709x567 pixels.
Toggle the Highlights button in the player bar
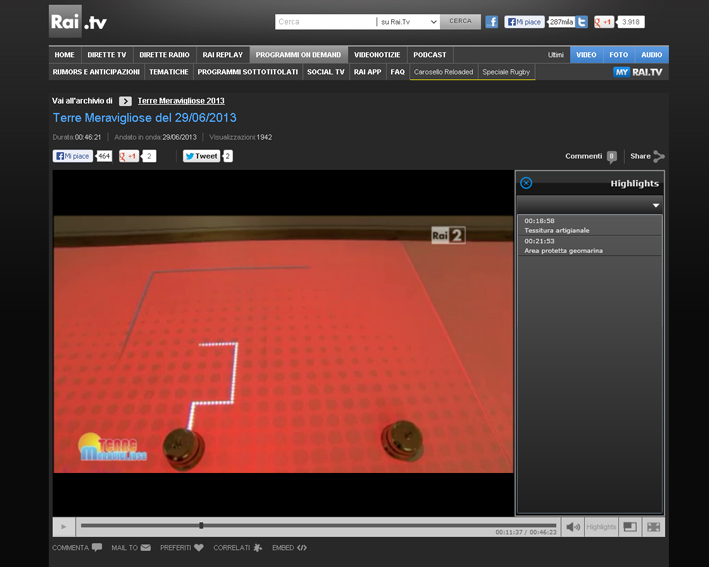(601, 527)
